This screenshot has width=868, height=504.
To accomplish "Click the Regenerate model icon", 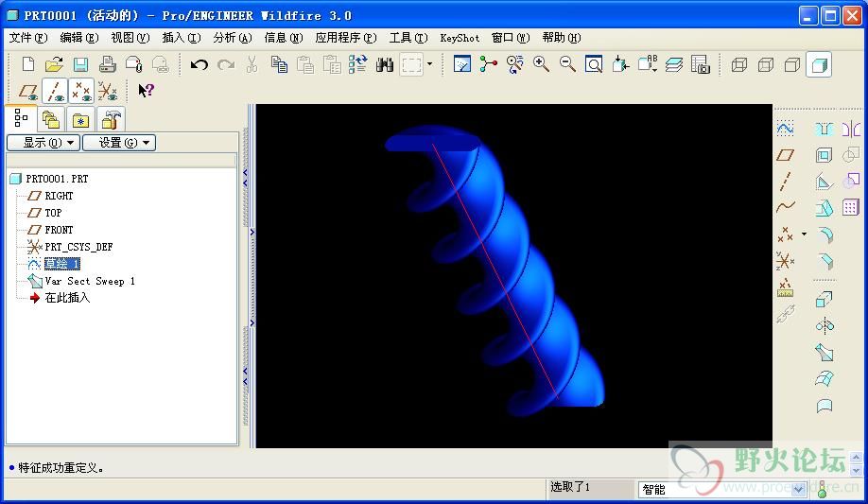I will [358, 65].
